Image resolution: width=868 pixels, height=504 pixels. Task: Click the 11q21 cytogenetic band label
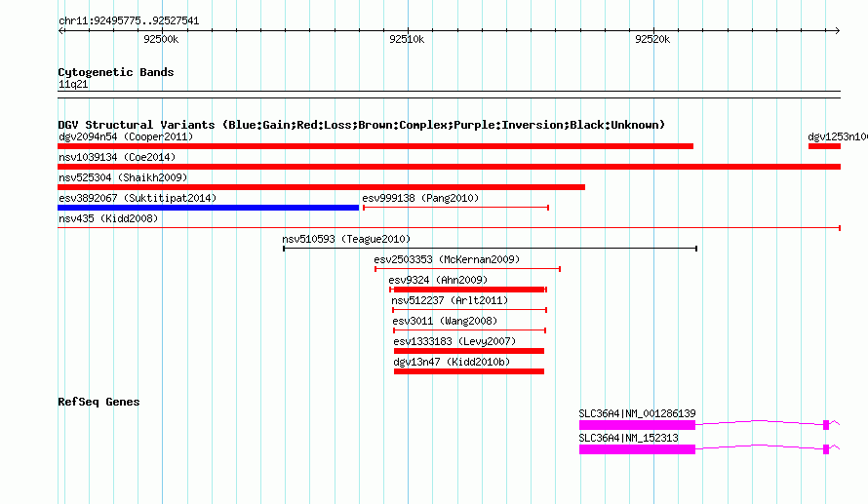click(x=73, y=84)
